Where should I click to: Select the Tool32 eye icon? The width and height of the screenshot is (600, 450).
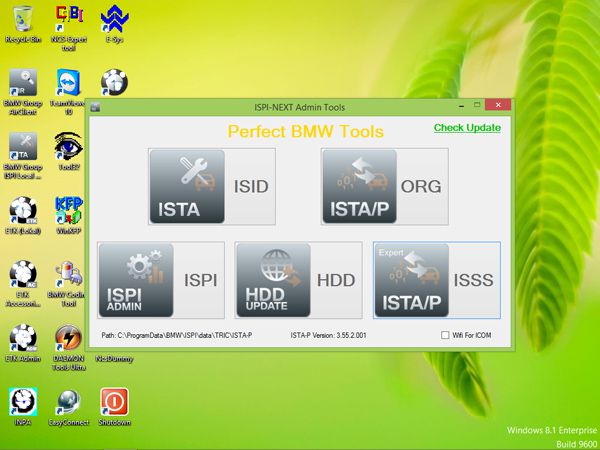click(x=69, y=151)
